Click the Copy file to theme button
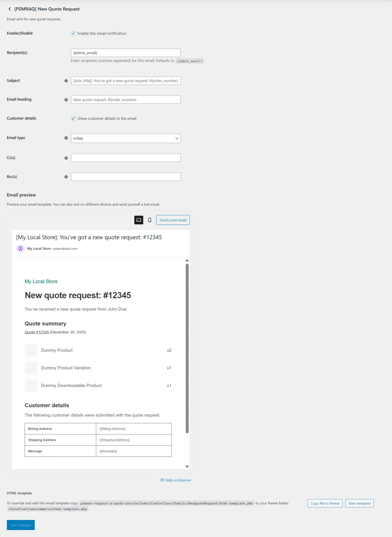This screenshot has height=537, width=392. click(325, 503)
